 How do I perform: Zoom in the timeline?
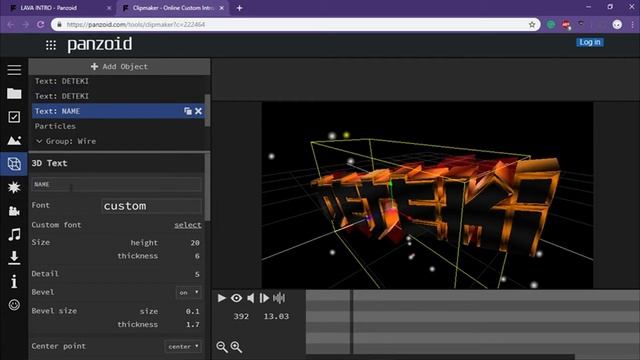(236, 347)
